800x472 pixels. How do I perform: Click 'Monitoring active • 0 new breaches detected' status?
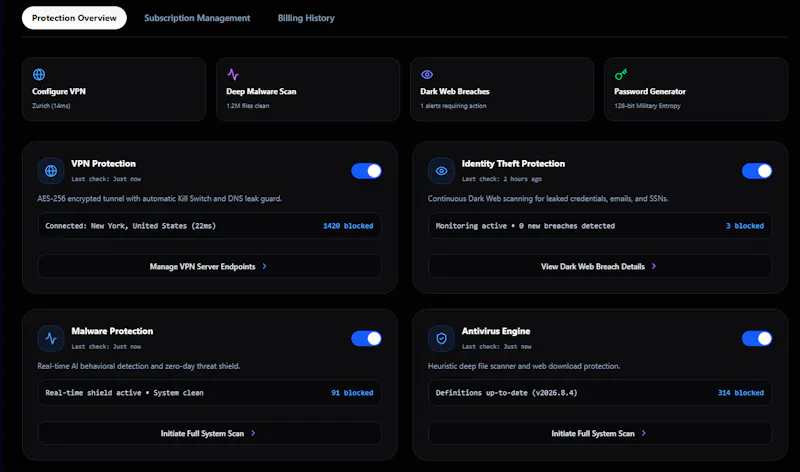pyautogui.click(x=525, y=226)
